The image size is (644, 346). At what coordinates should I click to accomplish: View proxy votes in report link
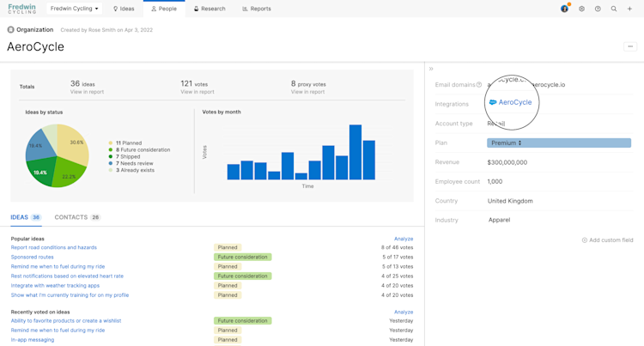coord(307,92)
